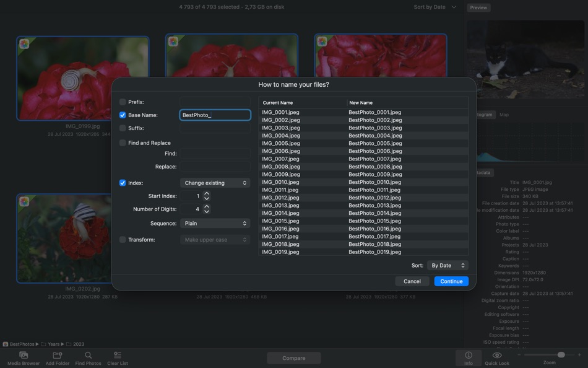Click the BestPhoto_ base name field
This screenshot has height=368, width=588.
pos(215,115)
